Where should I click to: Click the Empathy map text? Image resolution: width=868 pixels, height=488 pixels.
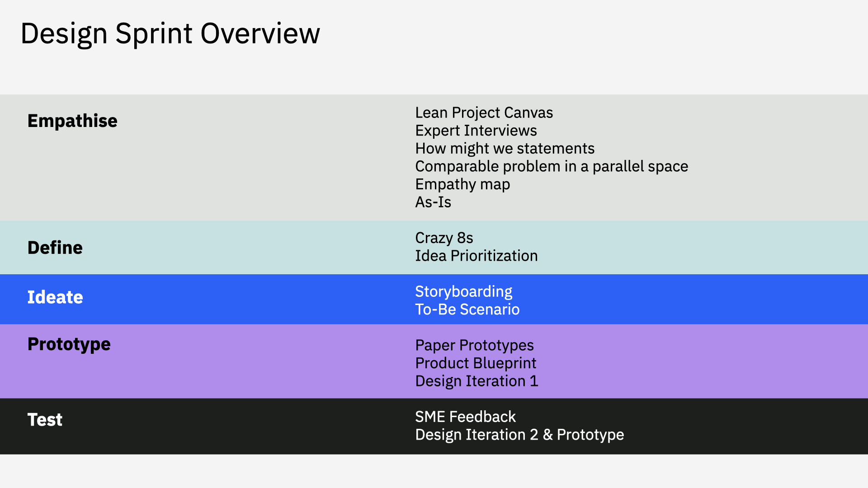coord(462,185)
